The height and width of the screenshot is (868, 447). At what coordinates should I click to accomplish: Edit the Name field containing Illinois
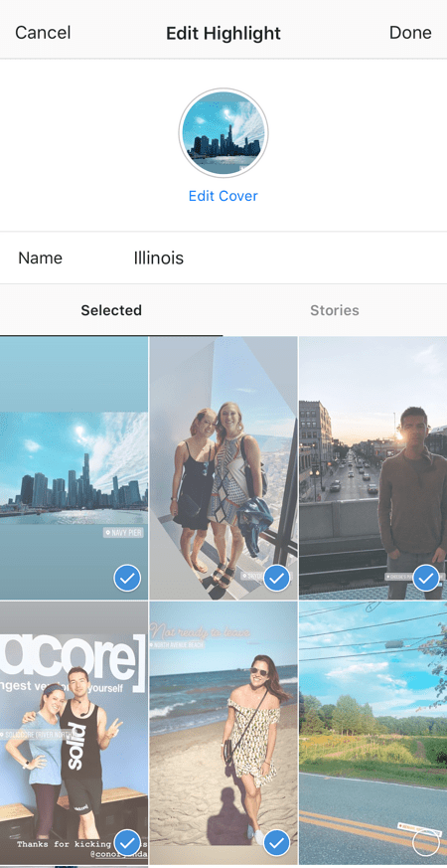click(223, 258)
